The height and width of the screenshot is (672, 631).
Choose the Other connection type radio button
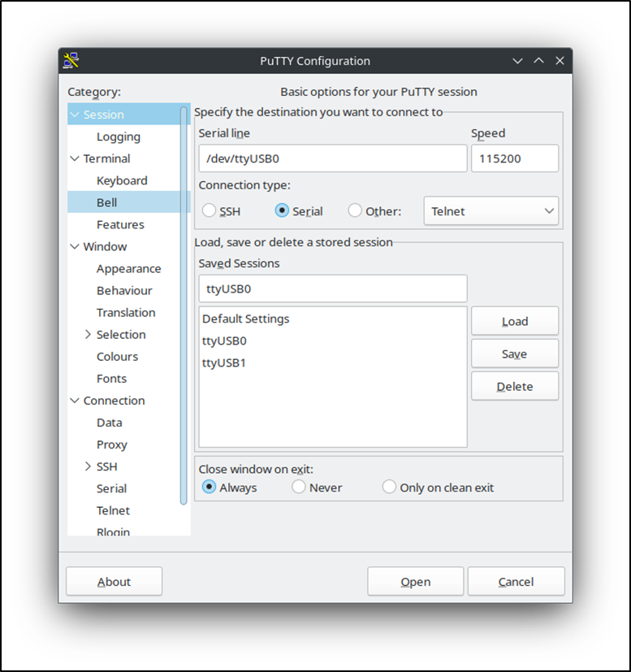pos(355,210)
